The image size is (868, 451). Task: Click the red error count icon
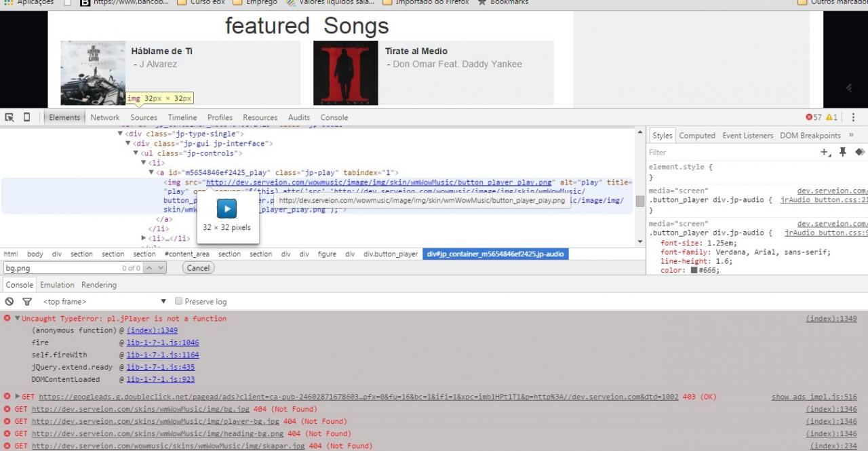coord(809,117)
